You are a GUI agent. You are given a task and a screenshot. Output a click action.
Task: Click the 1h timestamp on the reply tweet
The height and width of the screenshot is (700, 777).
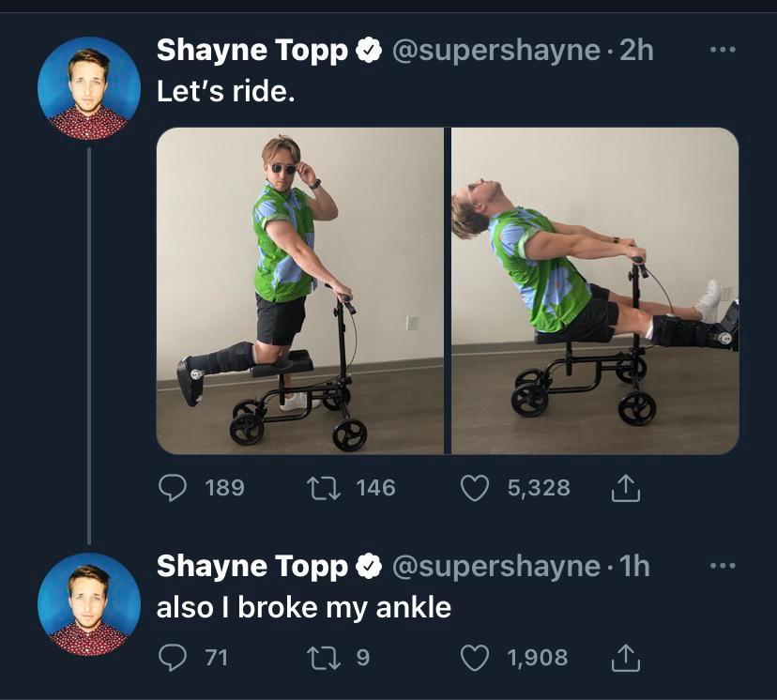[x=634, y=567]
